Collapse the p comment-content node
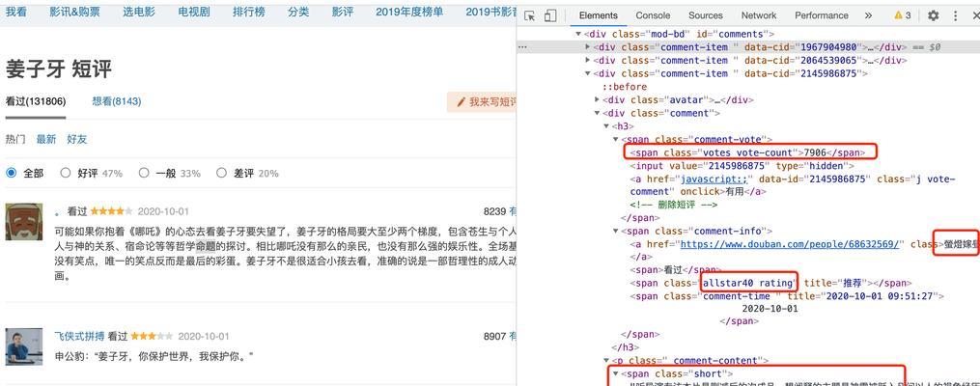This screenshot has height=386, width=980. coord(606,360)
